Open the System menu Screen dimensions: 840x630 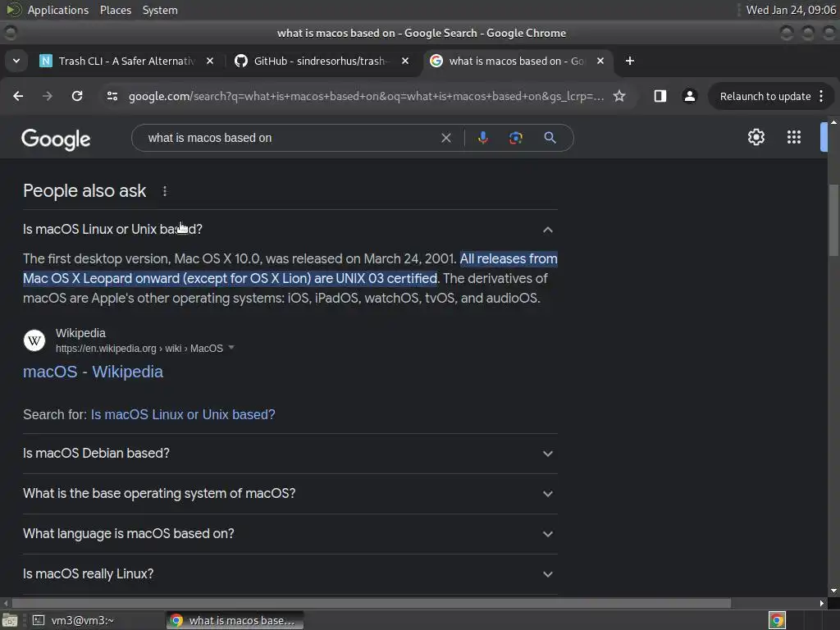160,10
